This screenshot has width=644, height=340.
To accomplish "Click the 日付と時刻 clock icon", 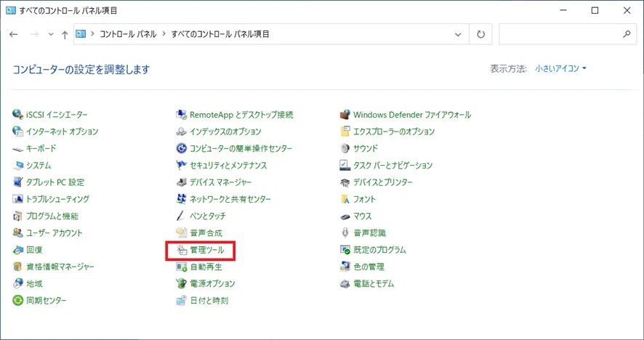I will [x=181, y=301].
